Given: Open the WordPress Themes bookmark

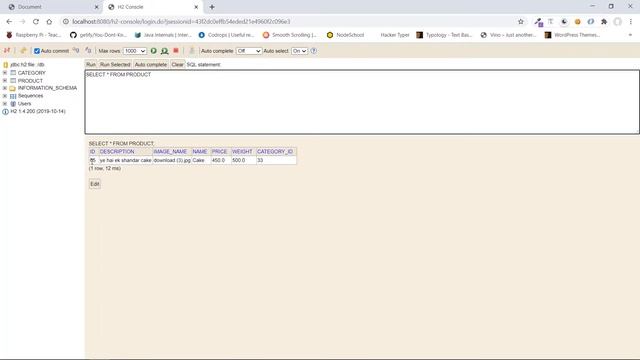Looking at the screenshot, I should point(572,35).
